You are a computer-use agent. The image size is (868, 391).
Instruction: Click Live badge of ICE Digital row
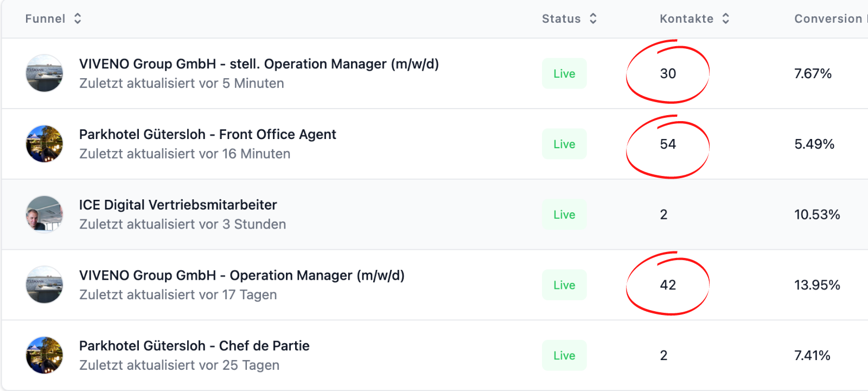coord(564,215)
